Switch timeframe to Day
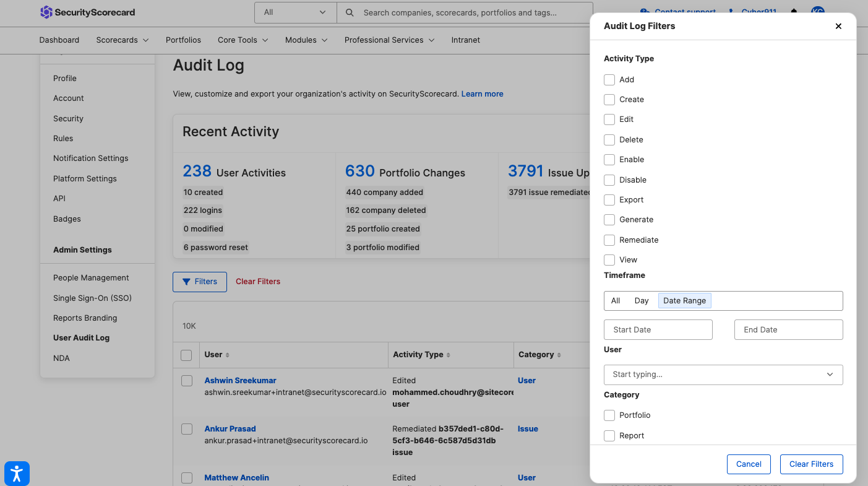868x486 pixels. coord(641,300)
